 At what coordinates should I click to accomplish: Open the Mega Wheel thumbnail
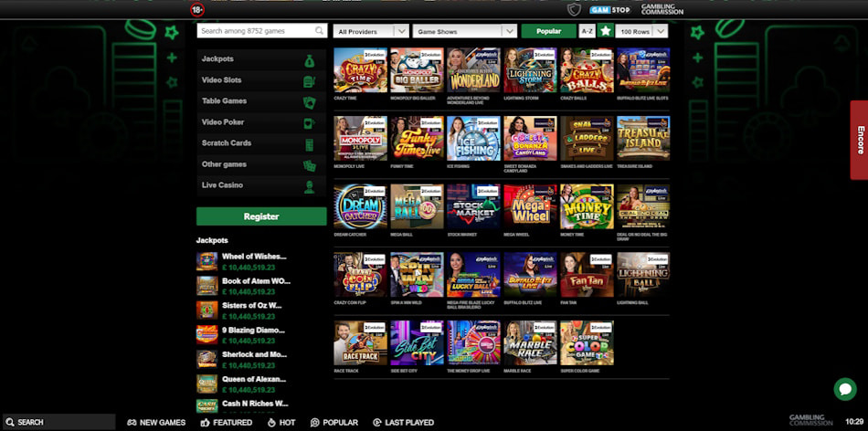pos(530,206)
